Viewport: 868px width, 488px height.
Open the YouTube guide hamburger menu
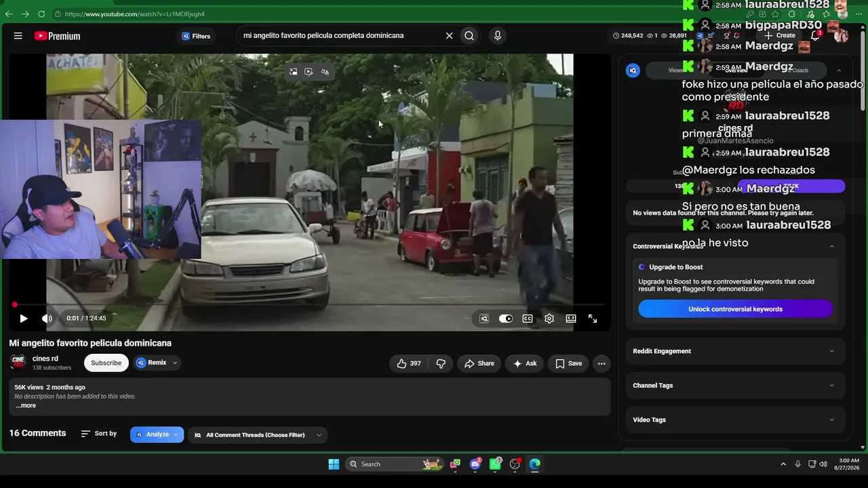pyautogui.click(x=18, y=36)
